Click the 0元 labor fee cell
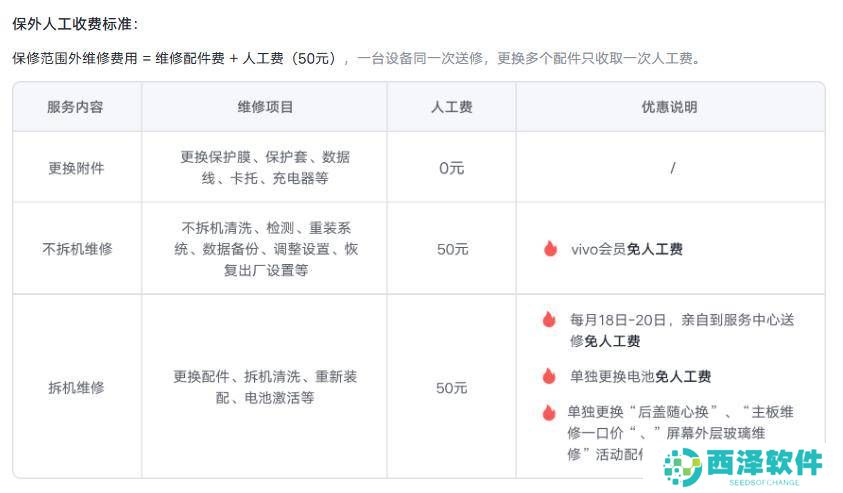 click(x=451, y=168)
